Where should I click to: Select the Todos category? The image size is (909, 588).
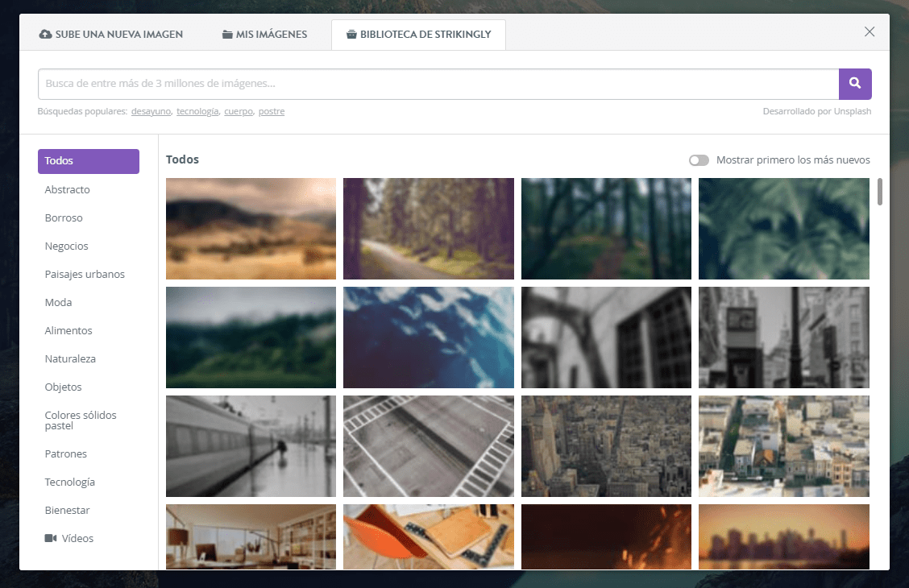89,161
